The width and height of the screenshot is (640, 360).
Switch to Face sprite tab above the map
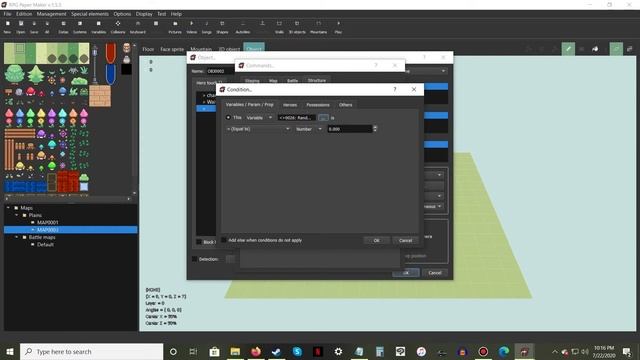(172, 49)
